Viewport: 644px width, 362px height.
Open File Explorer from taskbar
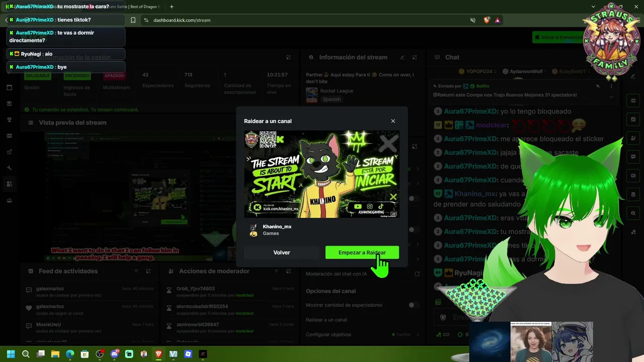pos(55,354)
